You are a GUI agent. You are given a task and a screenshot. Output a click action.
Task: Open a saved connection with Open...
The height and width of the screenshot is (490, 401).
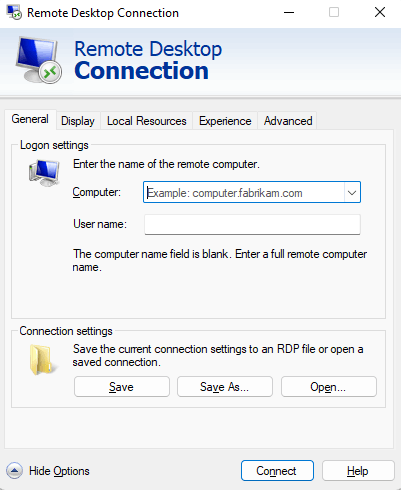point(329,387)
